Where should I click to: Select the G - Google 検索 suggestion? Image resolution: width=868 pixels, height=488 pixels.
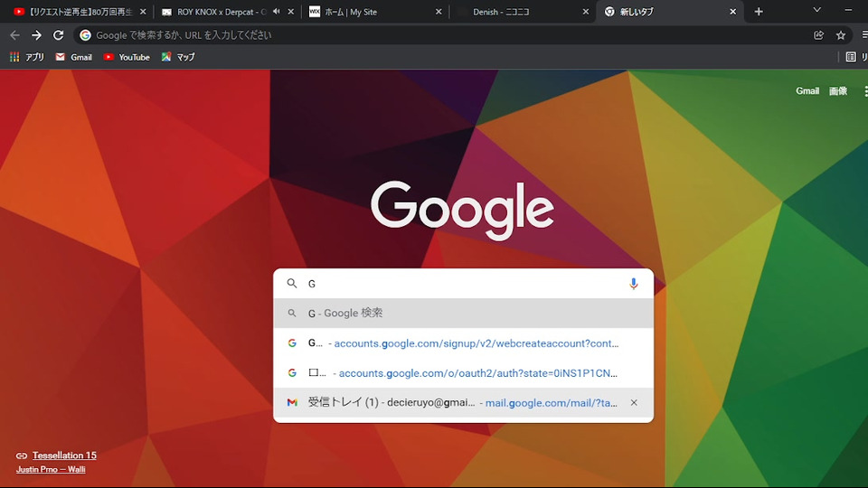click(463, 314)
